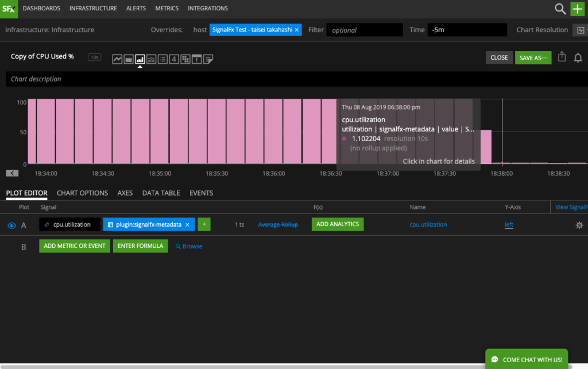588x369 pixels.
Task: Open the left Y-Axis selector
Action: [509, 224]
